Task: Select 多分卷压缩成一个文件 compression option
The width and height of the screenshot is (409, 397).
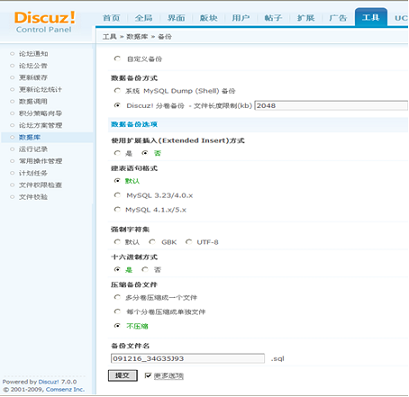Action: point(117,297)
